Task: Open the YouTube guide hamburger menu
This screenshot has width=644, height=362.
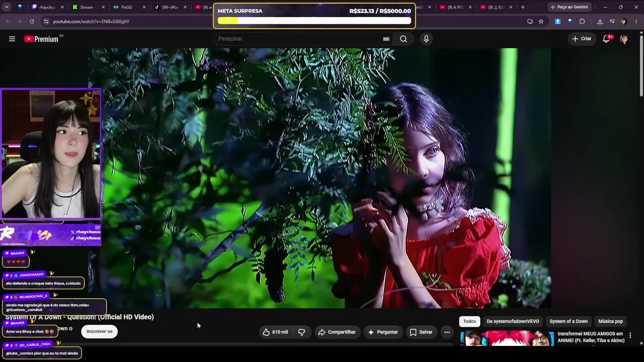Action: (x=12, y=39)
